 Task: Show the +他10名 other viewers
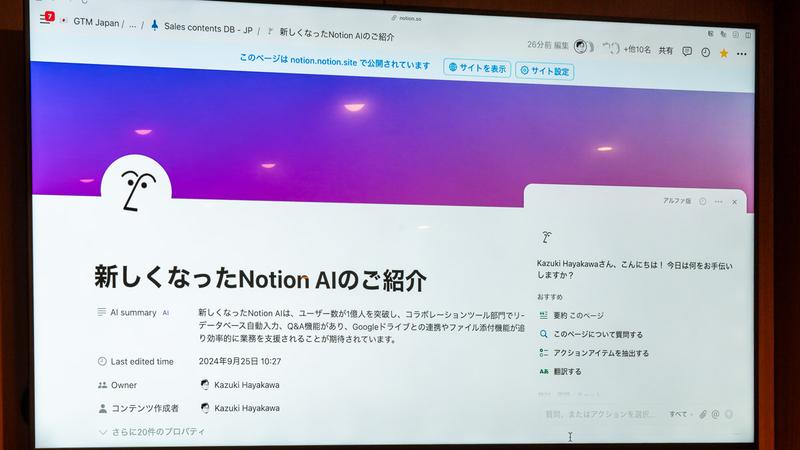[637, 49]
